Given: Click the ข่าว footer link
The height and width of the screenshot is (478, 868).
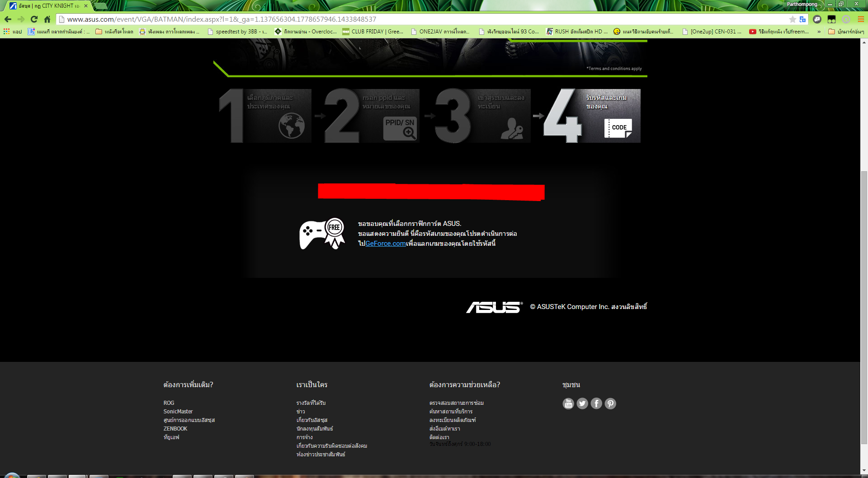Looking at the screenshot, I should coord(301,412).
